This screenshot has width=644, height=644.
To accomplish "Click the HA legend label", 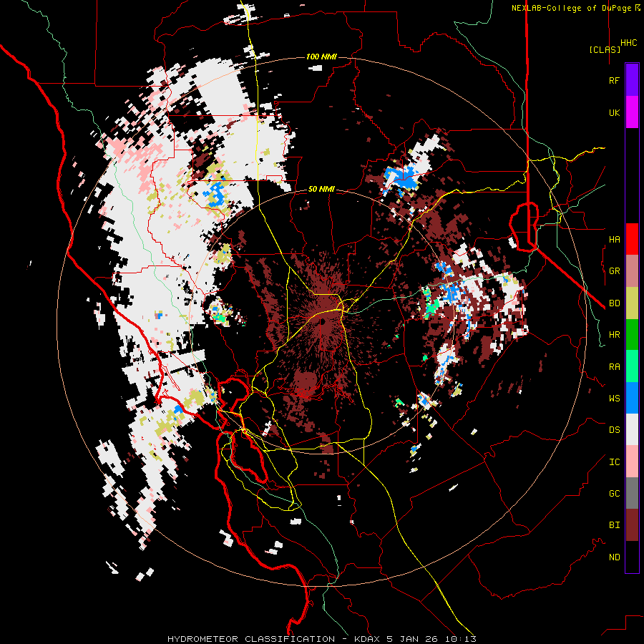I will tap(614, 240).
